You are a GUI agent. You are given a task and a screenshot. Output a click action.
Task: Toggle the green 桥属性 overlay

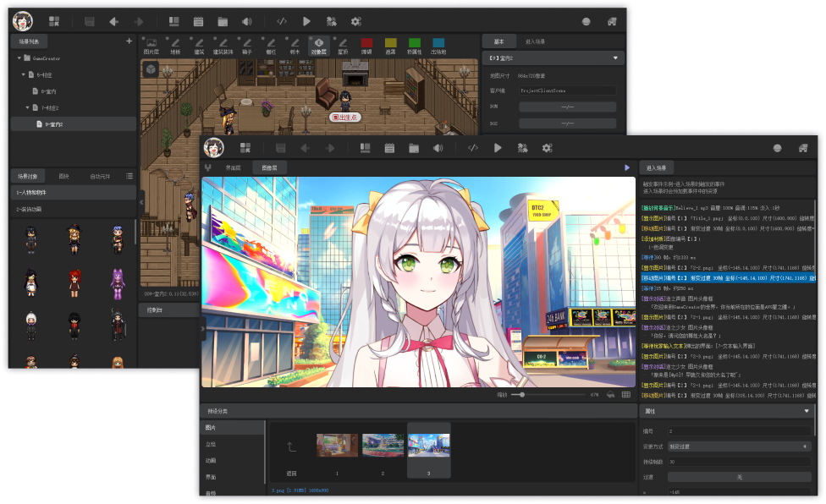(414, 44)
